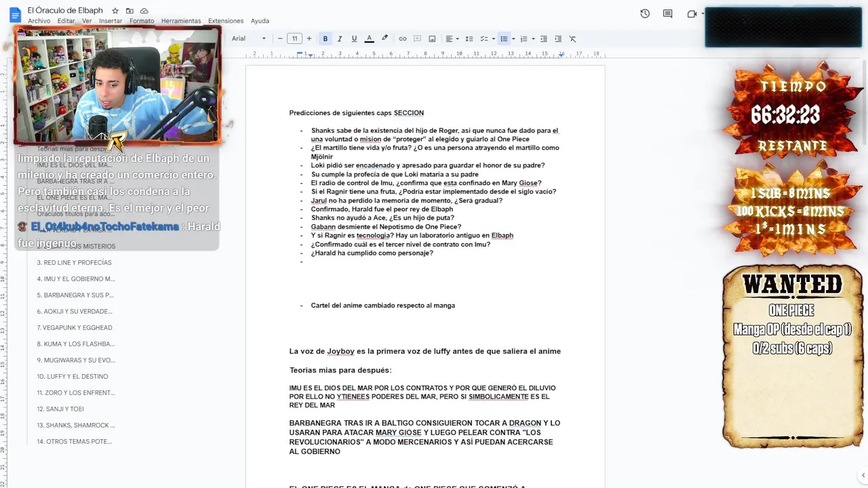Toggle bold formatting off
Image resolution: width=868 pixels, height=488 pixels.
point(325,39)
